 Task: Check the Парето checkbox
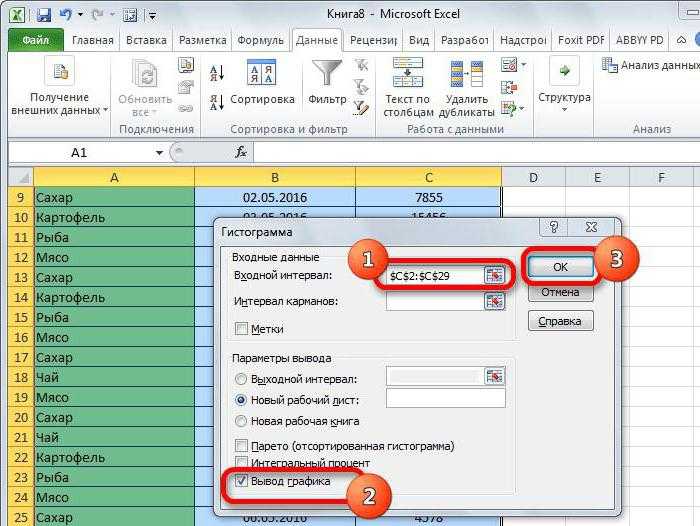point(241,446)
